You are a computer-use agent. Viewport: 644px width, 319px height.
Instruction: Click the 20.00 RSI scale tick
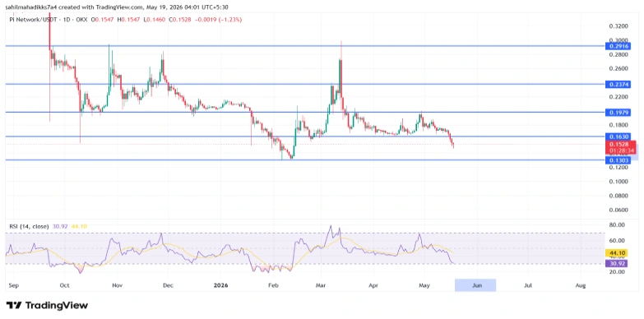click(x=617, y=272)
